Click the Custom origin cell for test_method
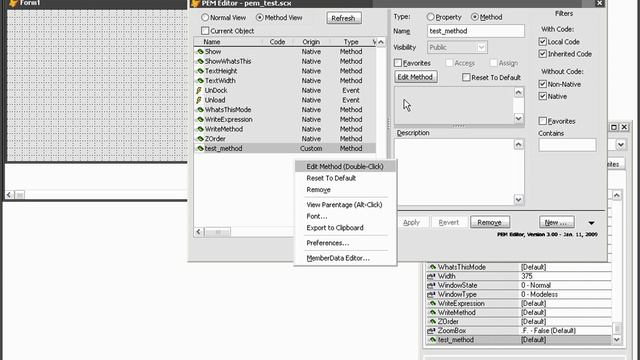 tap(311, 149)
